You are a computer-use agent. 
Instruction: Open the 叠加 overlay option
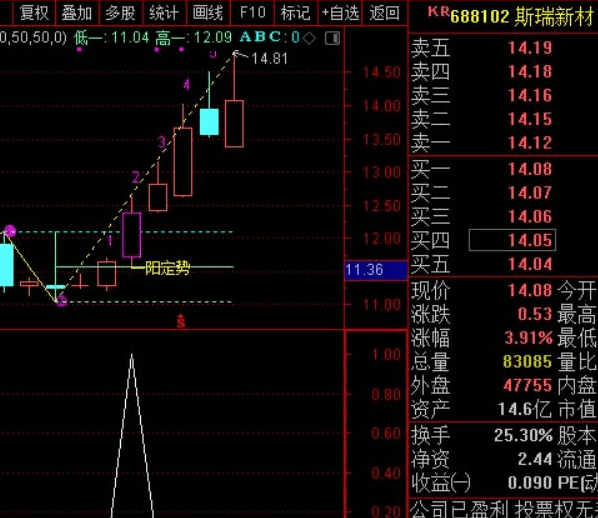tap(77, 13)
